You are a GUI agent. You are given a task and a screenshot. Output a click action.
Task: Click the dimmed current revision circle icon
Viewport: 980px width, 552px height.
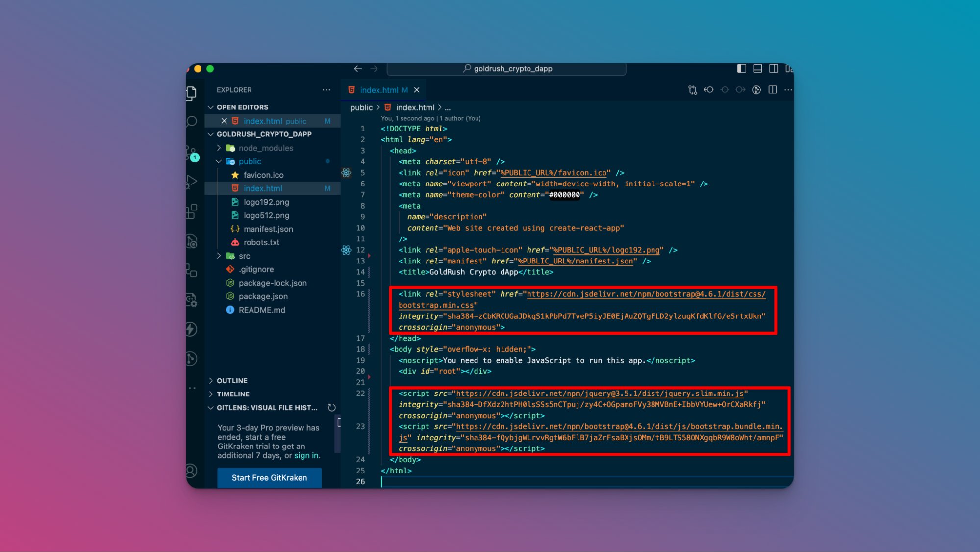[x=725, y=90]
